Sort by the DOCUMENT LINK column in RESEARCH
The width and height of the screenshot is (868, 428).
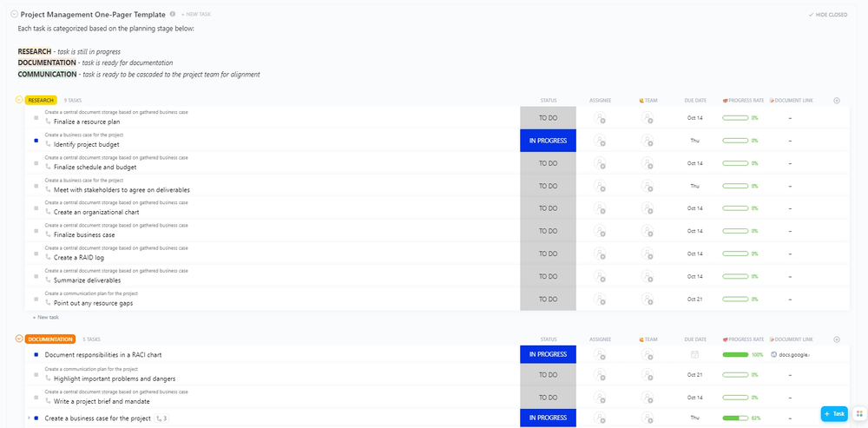coord(791,100)
